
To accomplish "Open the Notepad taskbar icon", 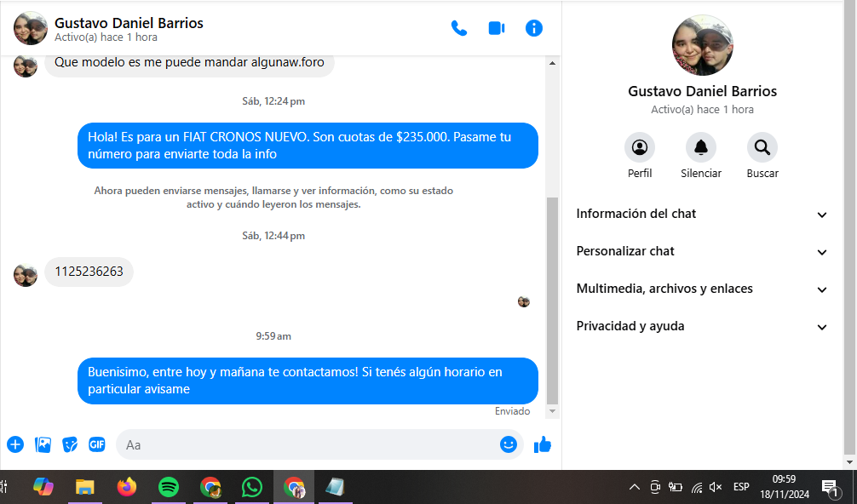I will (335, 486).
